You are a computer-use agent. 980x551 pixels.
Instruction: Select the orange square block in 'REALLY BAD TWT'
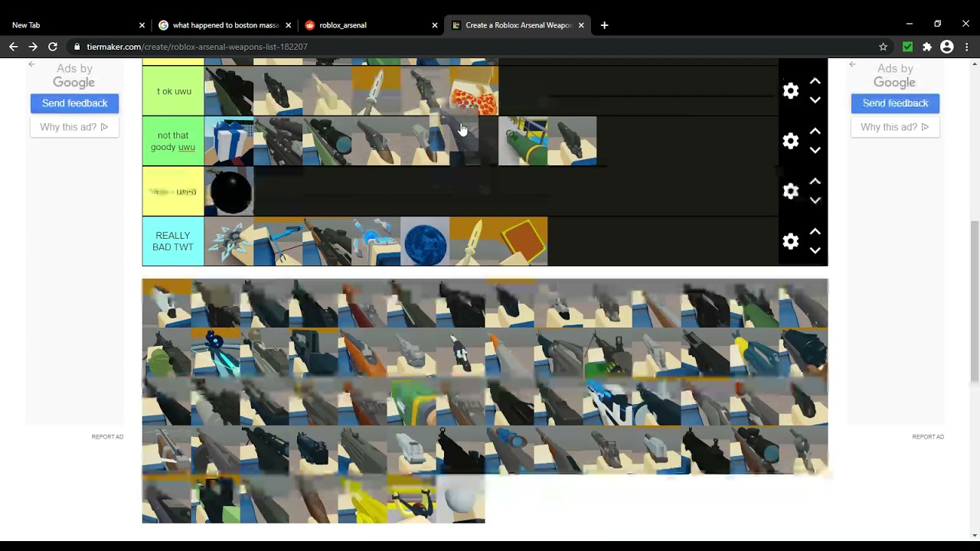tap(523, 241)
